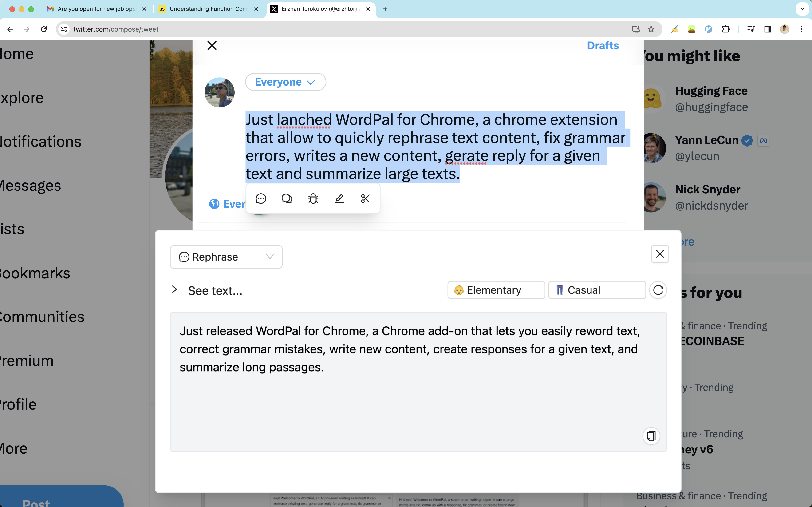
Task: Open the Explore sidebar item
Action: (x=22, y=98)
